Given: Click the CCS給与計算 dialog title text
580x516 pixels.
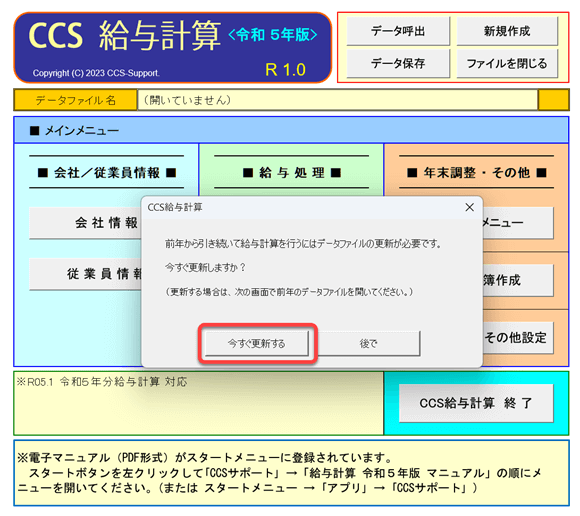Looking at the screenshot, I should point(175,207).
